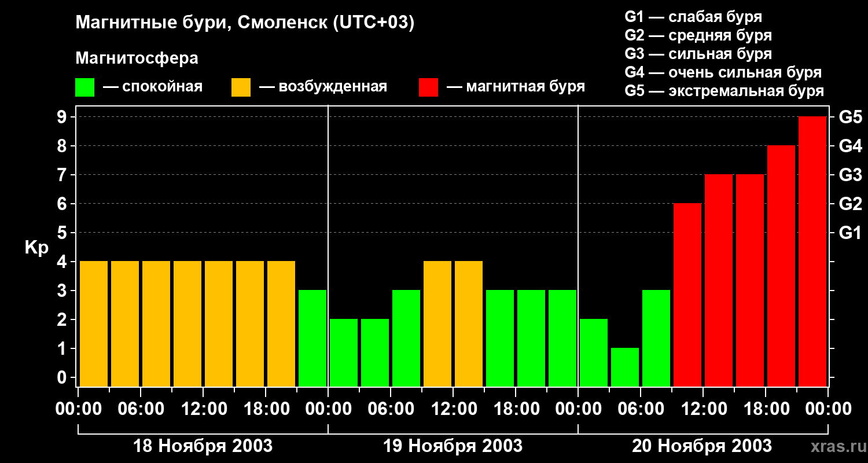Click the G4 right-axis label
This screenshot has width=868, height=463.
pyautogui.click(x=851, y=146)
